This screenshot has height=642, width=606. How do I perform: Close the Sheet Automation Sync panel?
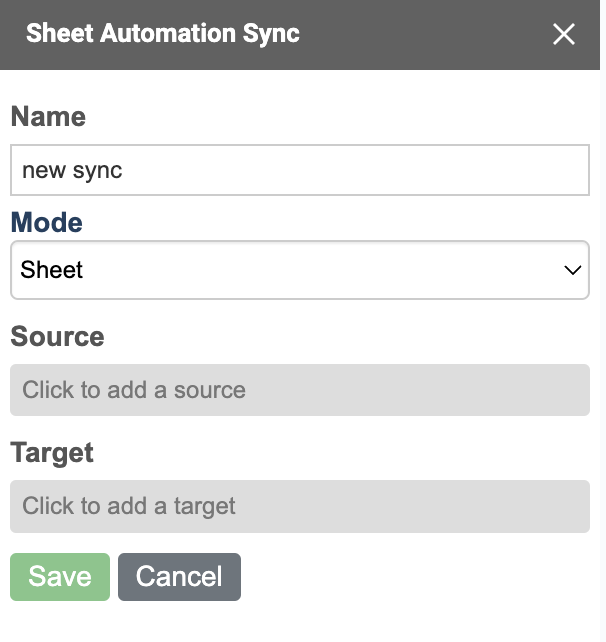pos(564,34)
